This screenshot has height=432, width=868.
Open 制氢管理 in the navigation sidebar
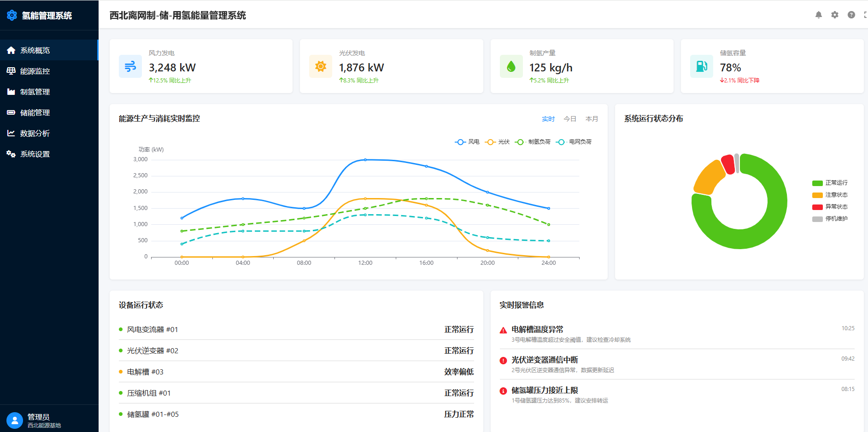[35, 91]
